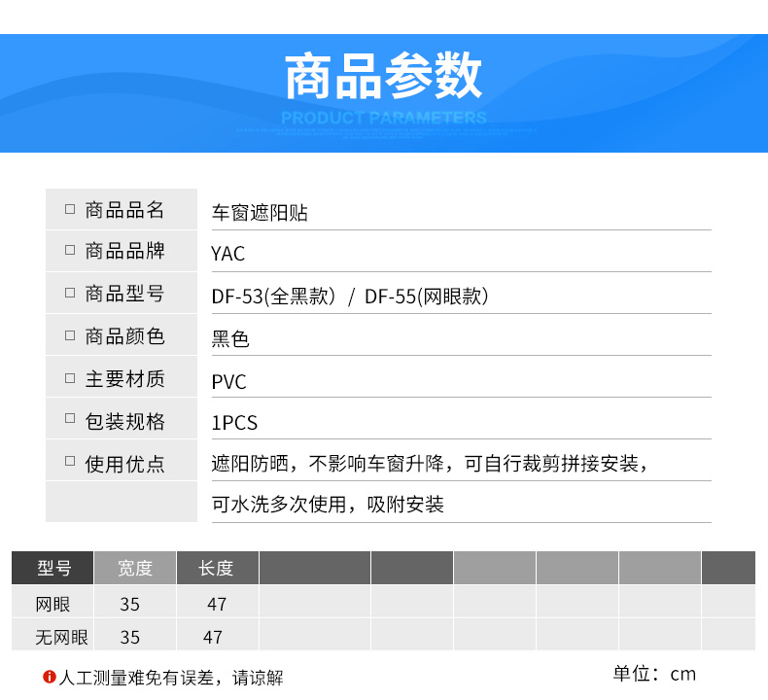Click the square marker beside 商品品名
The height and width of the screenshot is (700, 768).
(x=70, y=209)
